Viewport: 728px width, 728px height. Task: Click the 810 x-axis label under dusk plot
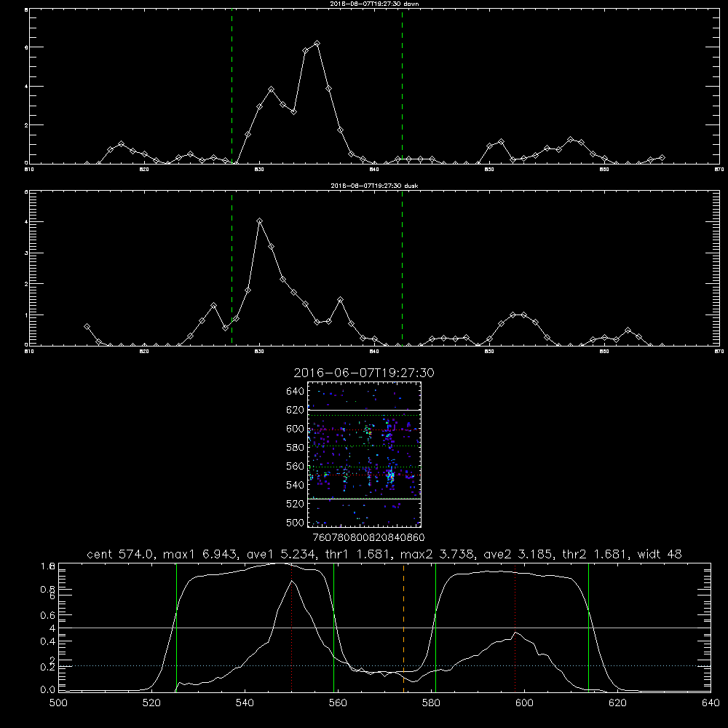[29, 352]
